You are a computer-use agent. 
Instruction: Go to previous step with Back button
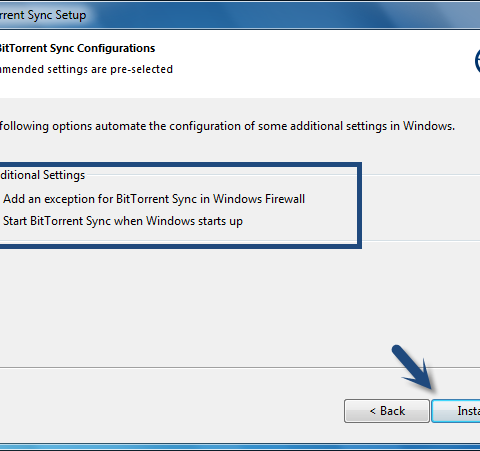click(387, 411)
